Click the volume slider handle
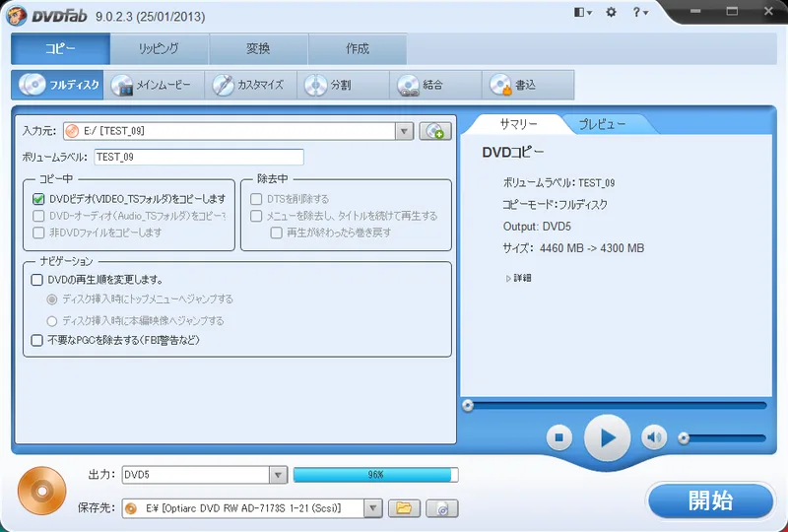Viewport: 788px width, 532px height. point(684,438)
